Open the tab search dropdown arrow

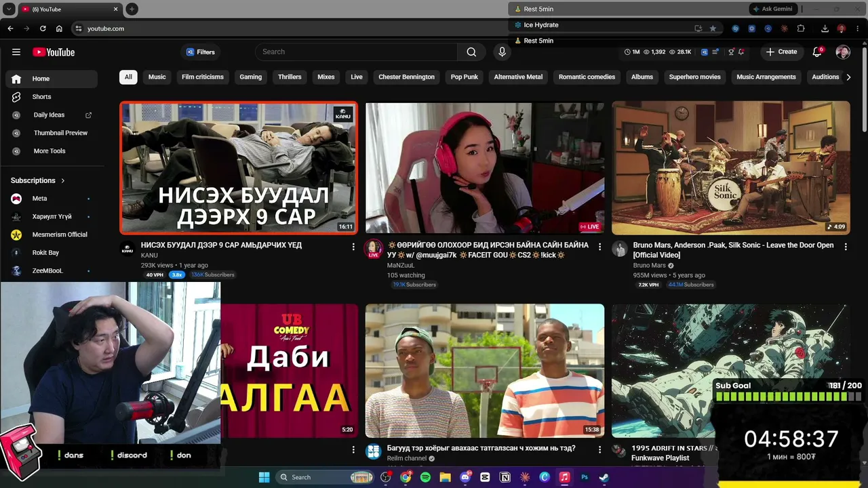pyautogui.click(x=9, y=9)
